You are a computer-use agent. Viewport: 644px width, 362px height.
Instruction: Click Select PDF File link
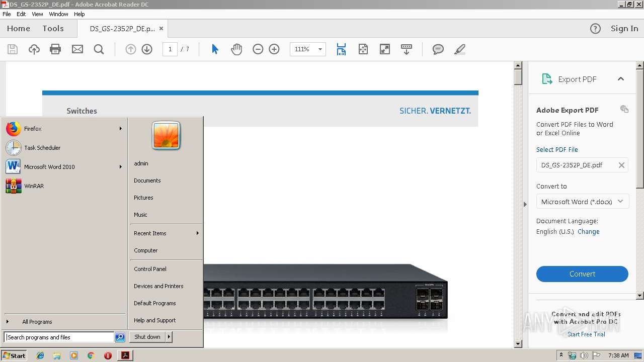point(557,150)
